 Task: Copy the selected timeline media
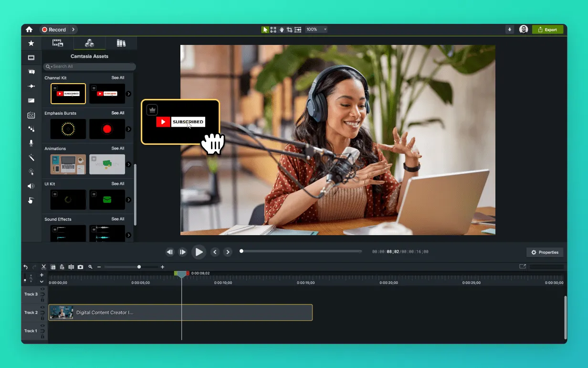click(x=53, y=267)
